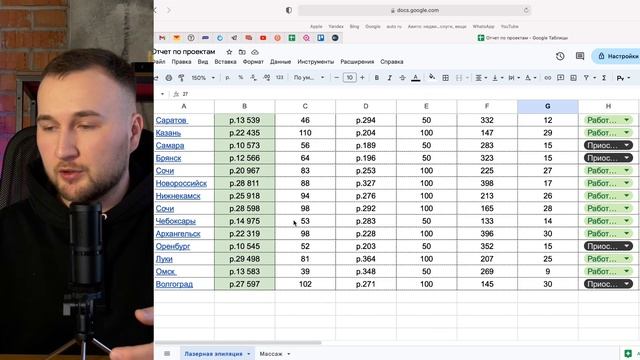Open vertical align dropdown

click(x=497, y=78)
